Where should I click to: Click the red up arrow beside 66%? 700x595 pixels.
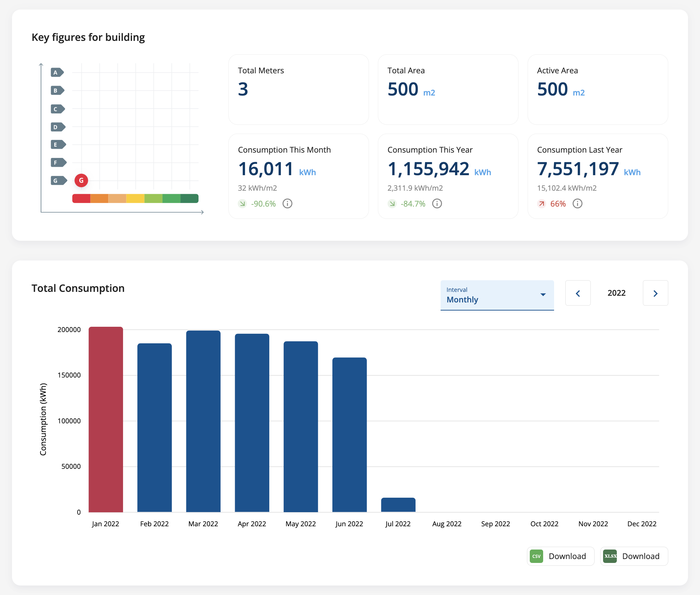(542, 204)
